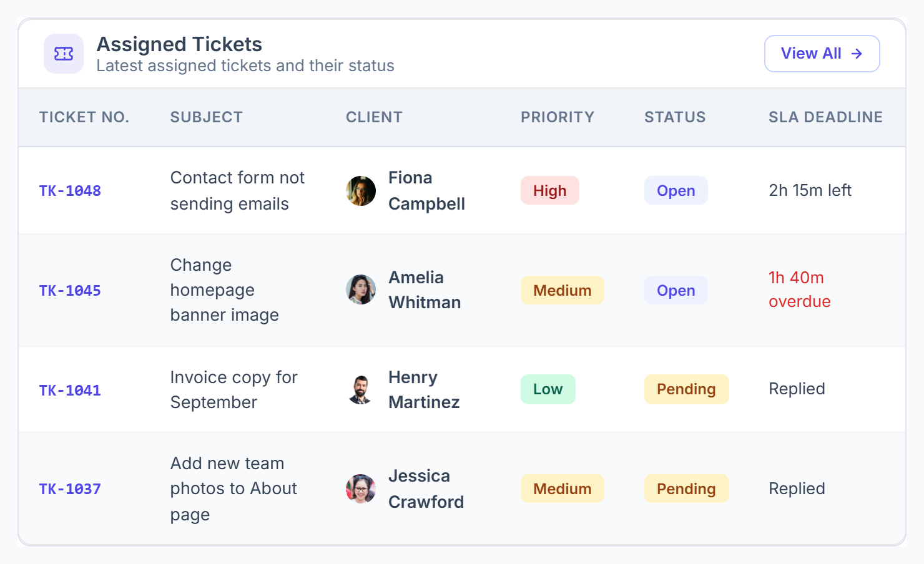Click Fiona Campbell's avatar photo

tap(361, 191)
